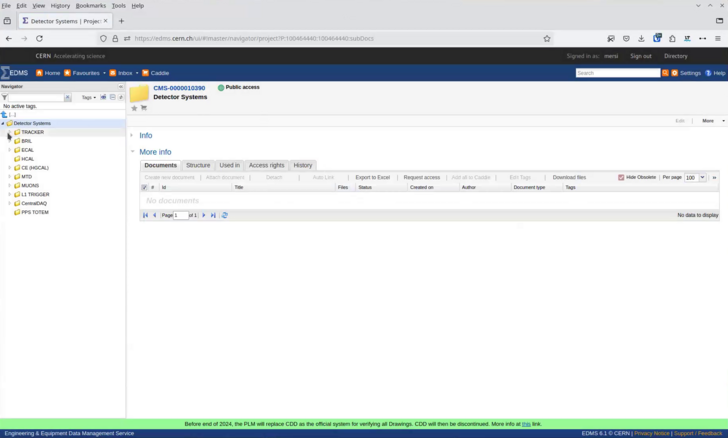Collapse the Detector Systems root node
The width and height of the screenshot is (728, 438).
(3, 124)
